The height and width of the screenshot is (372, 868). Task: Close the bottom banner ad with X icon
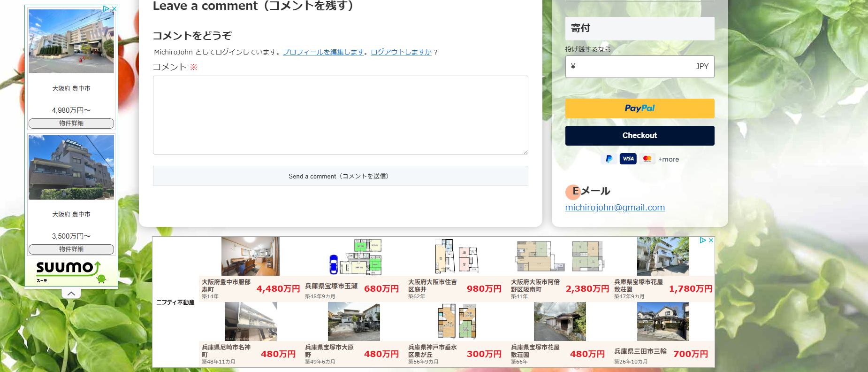(711, 240)
